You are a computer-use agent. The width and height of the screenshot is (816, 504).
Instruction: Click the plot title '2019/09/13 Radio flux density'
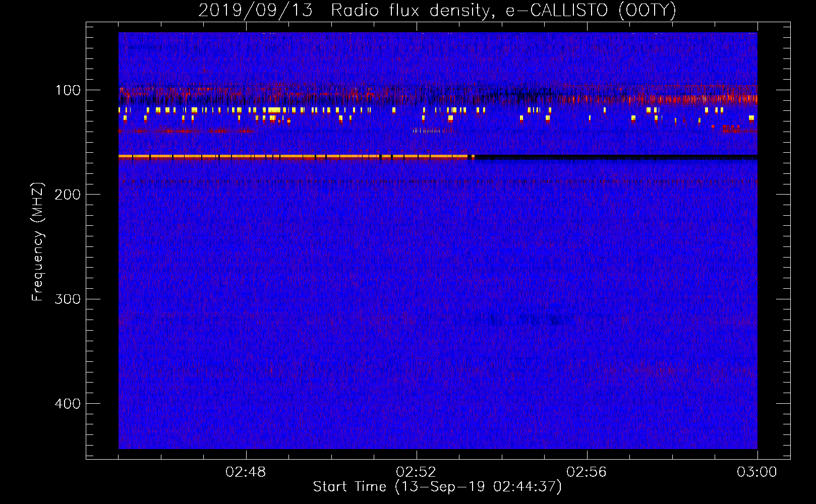coord(437,10)
